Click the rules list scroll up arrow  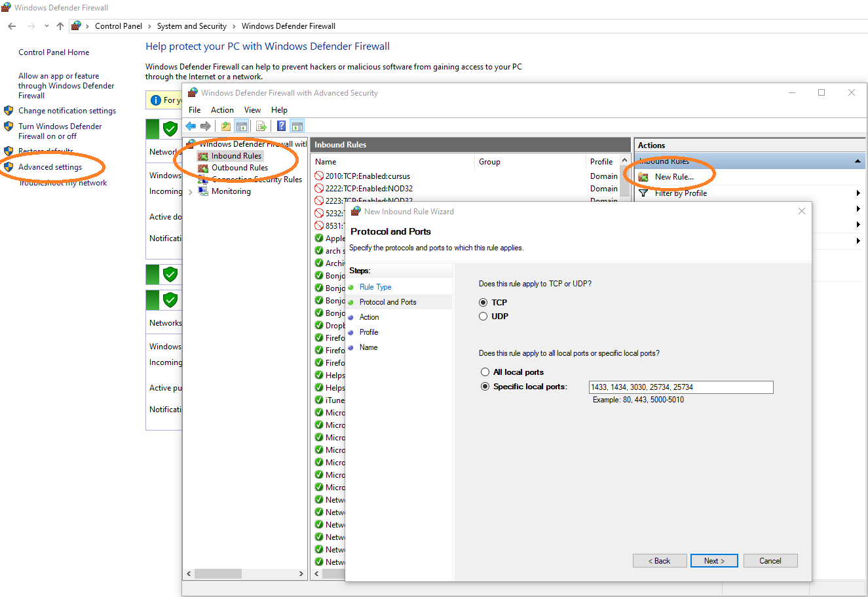coord(624,161)
